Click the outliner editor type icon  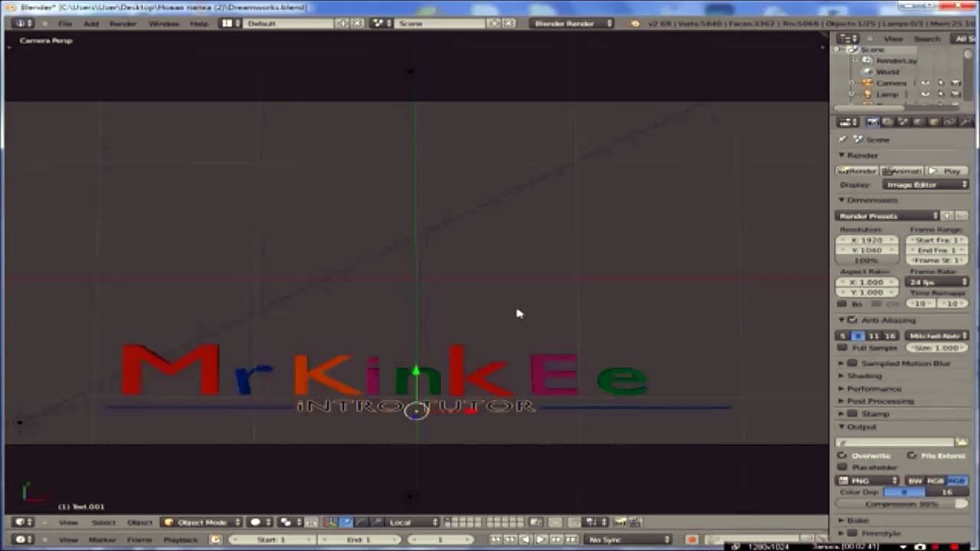coord(848,39)
